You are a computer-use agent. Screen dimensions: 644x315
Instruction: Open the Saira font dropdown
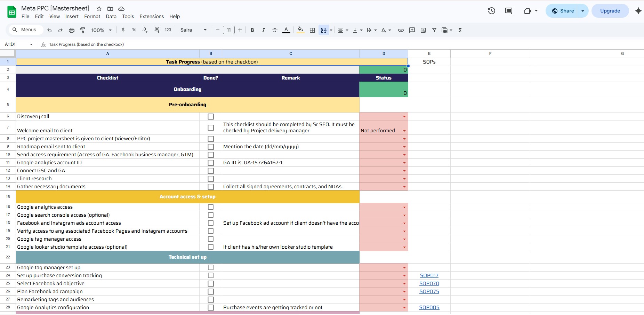193,30
